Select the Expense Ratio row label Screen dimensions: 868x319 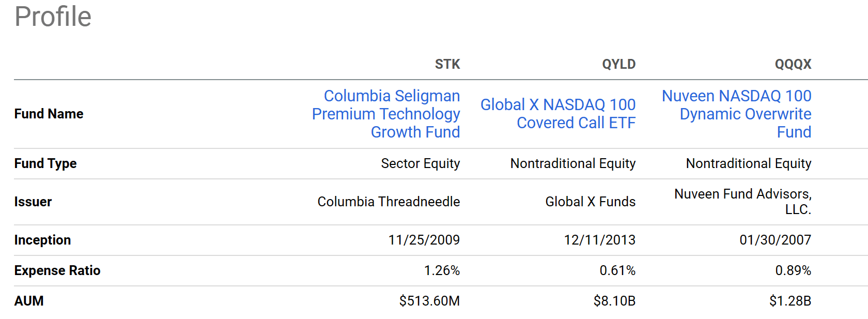coord(57,270)
